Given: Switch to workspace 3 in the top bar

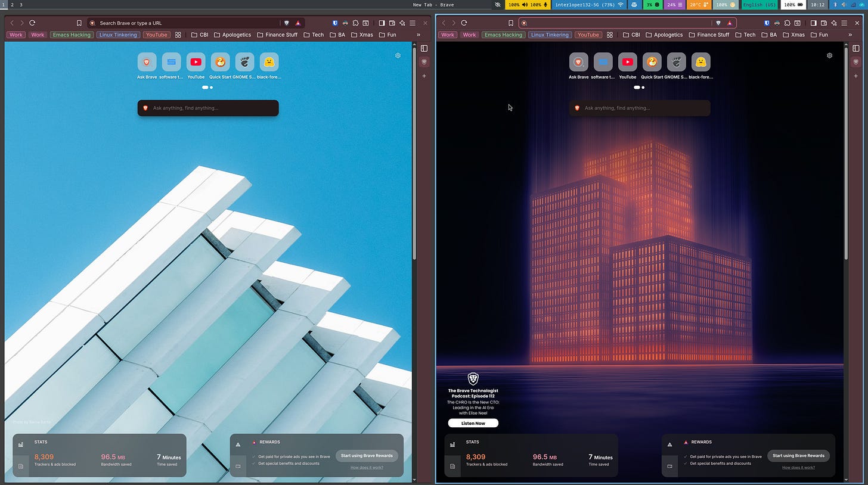Looking at the screenshot, I should tap(21, 5).
